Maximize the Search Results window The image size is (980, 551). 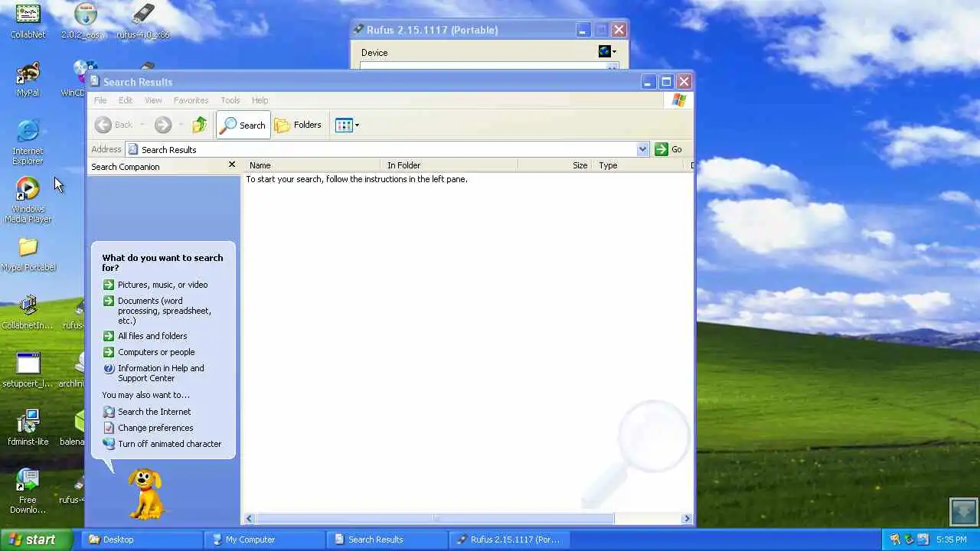[666, 81]
